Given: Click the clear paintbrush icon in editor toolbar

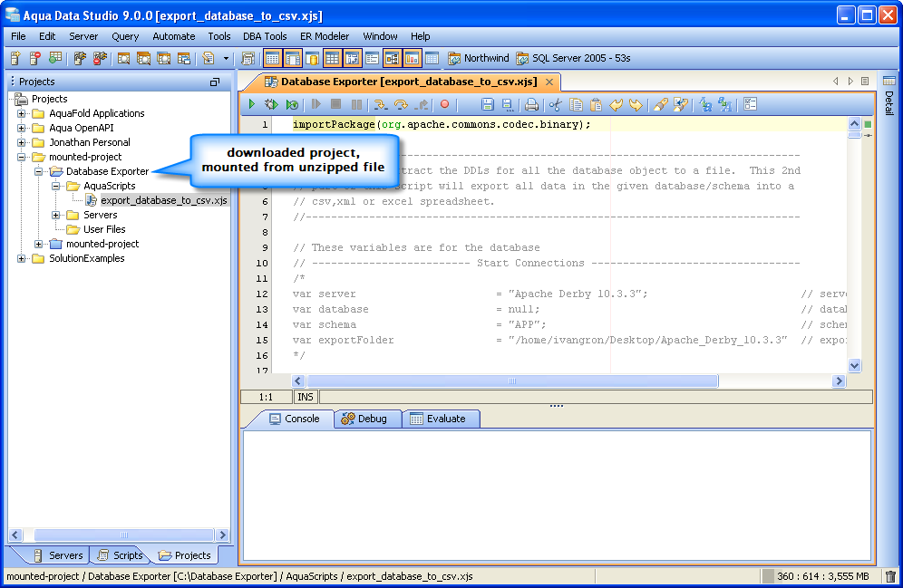Looking at the screenshot, I should coord(661,104).
